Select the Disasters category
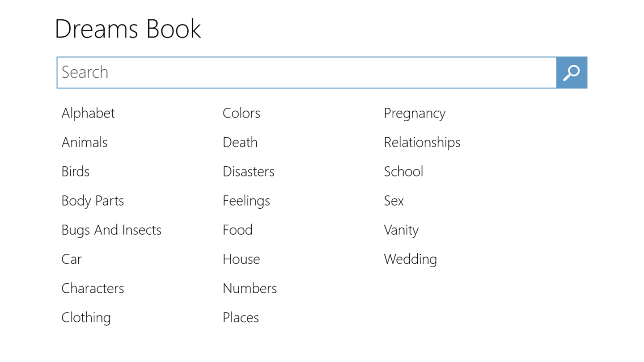Image resolution: width=644 pixels, height=362 pixels. (x=249, y=172)
